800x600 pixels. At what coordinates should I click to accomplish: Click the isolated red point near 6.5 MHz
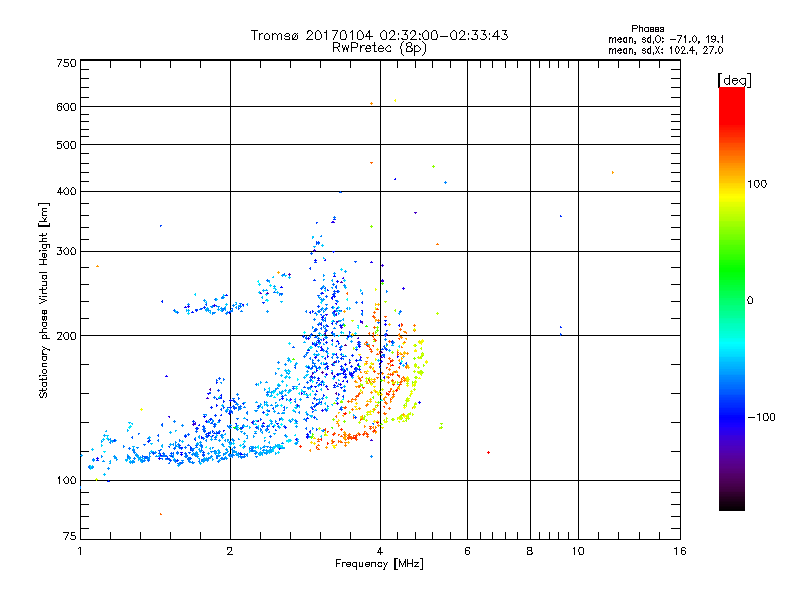(x=488, y=452)
